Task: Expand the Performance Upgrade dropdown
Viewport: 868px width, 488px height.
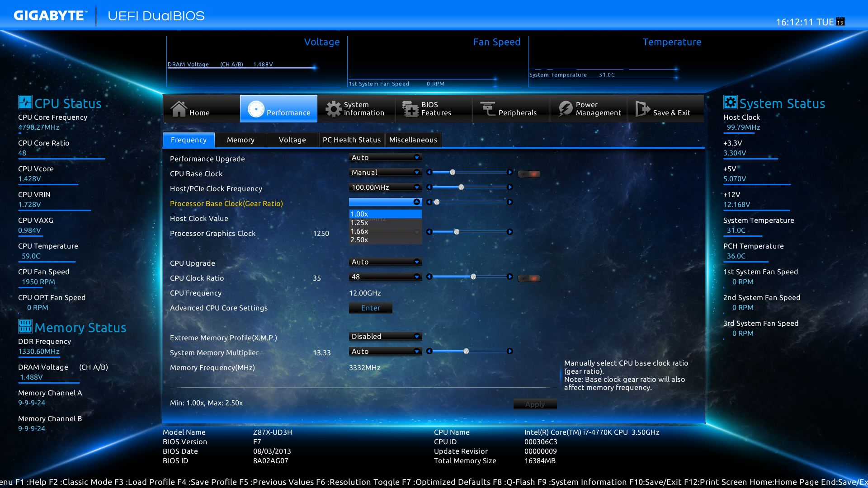Action: click(385, 157)
